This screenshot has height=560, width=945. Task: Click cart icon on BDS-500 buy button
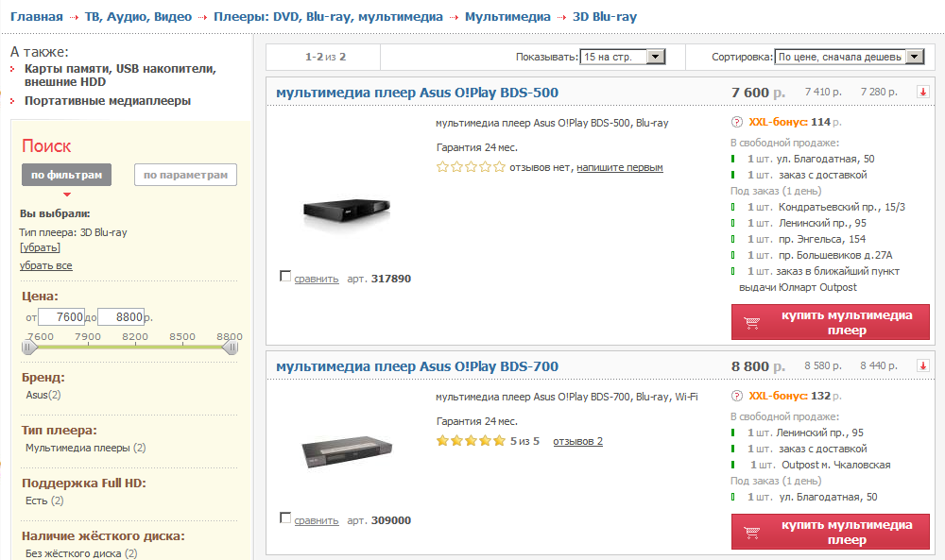[x=752, y=322]
